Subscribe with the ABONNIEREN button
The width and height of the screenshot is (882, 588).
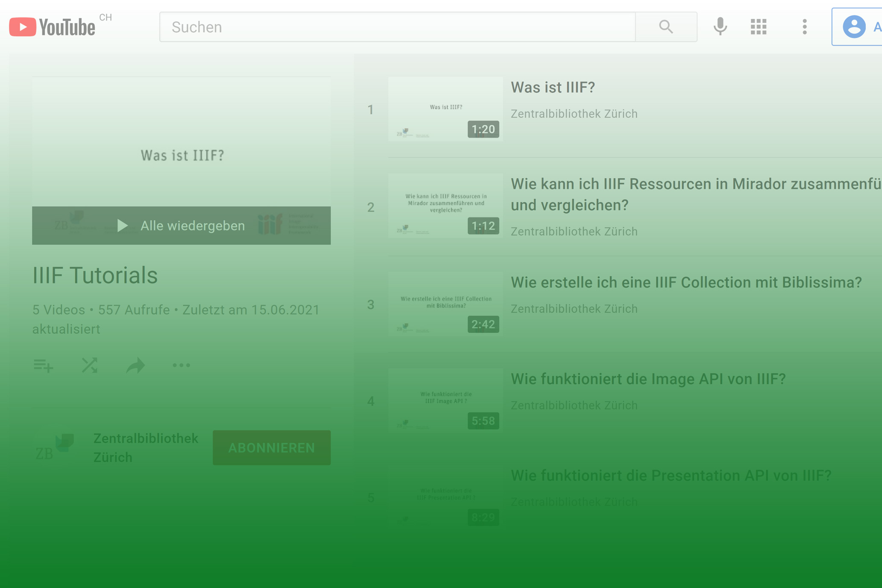(272, 448)
